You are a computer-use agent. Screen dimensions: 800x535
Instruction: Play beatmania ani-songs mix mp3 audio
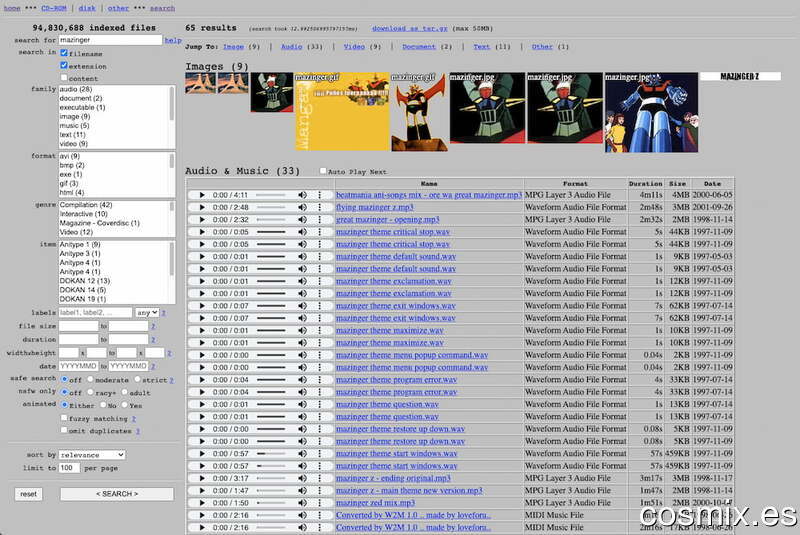pos(202,195)
